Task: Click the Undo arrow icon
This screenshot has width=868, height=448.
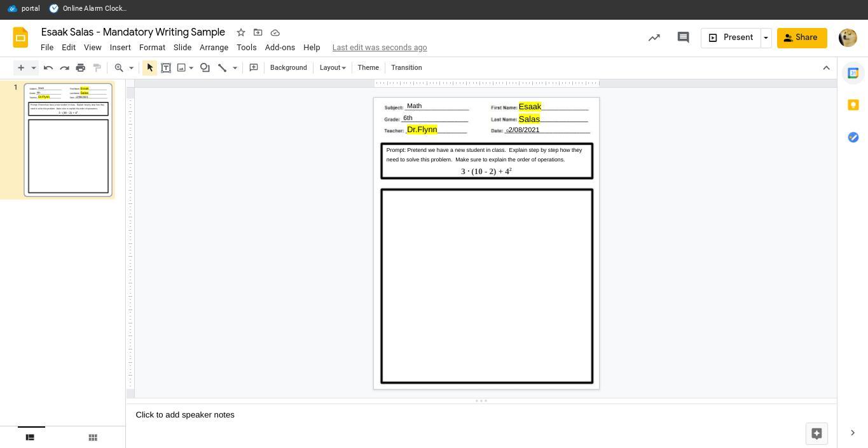Action: tap(48, 67)
